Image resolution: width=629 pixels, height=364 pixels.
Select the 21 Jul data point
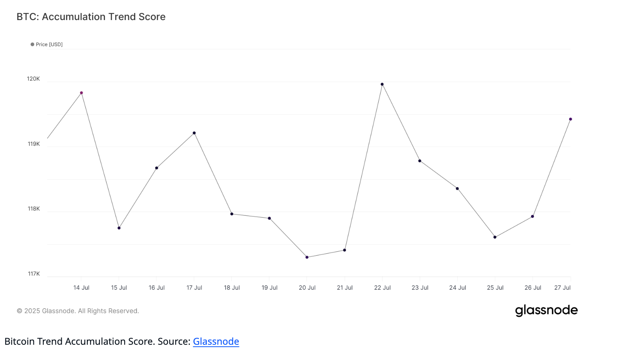[x=345, y=250]
